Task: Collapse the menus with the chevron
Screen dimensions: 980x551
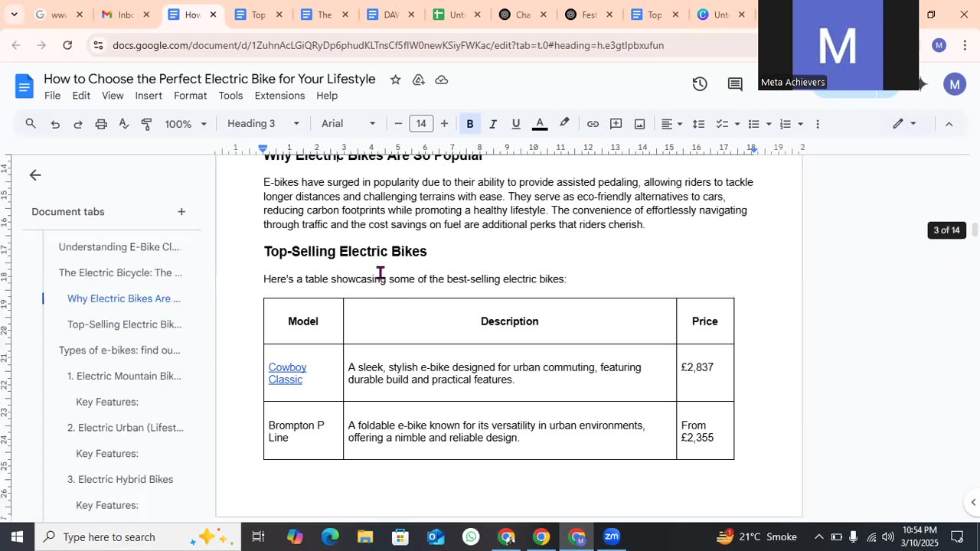Action: coord(949,124)
